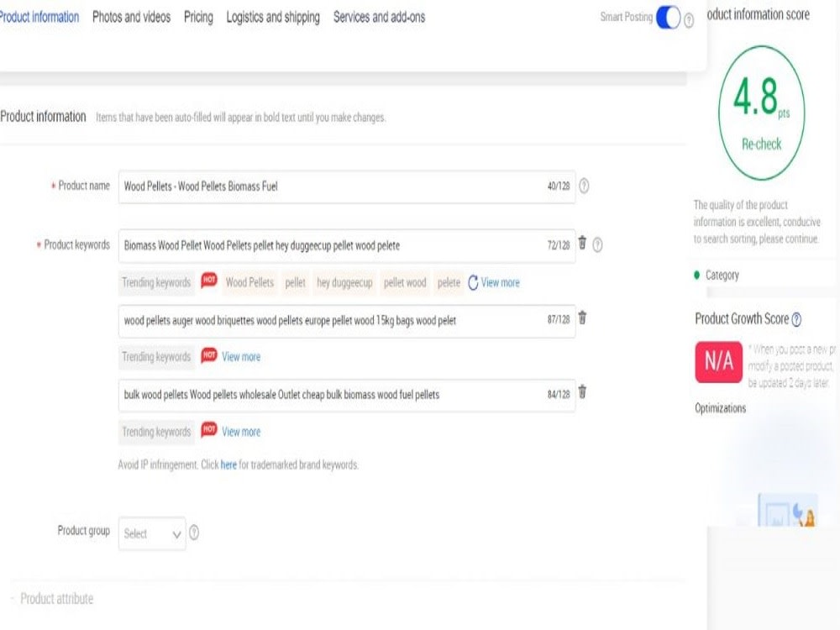Switch to the Photos and videos tab

(x=131, y=17)
